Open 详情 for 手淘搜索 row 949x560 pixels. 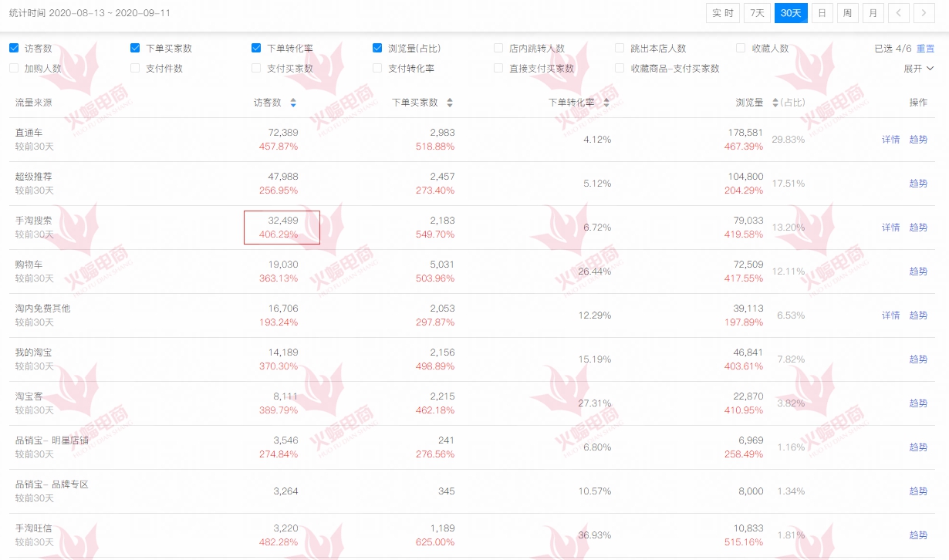coord(890,228)
